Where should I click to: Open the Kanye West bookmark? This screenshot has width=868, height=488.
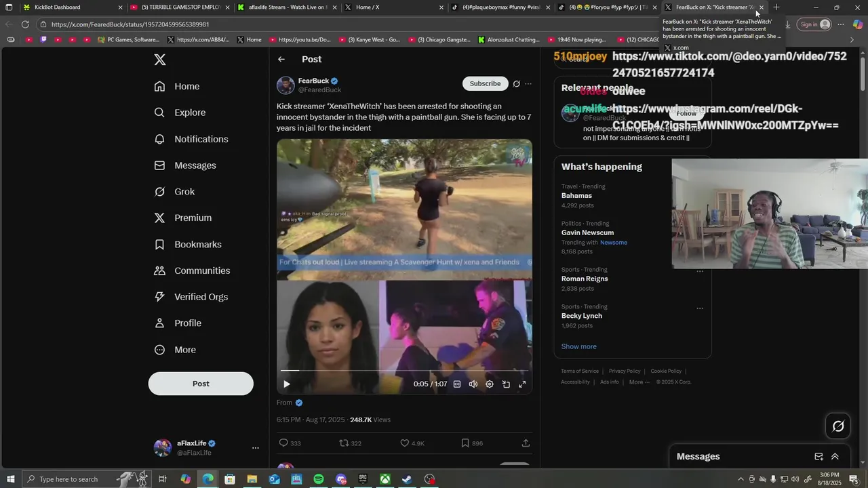tap(370, 39)
